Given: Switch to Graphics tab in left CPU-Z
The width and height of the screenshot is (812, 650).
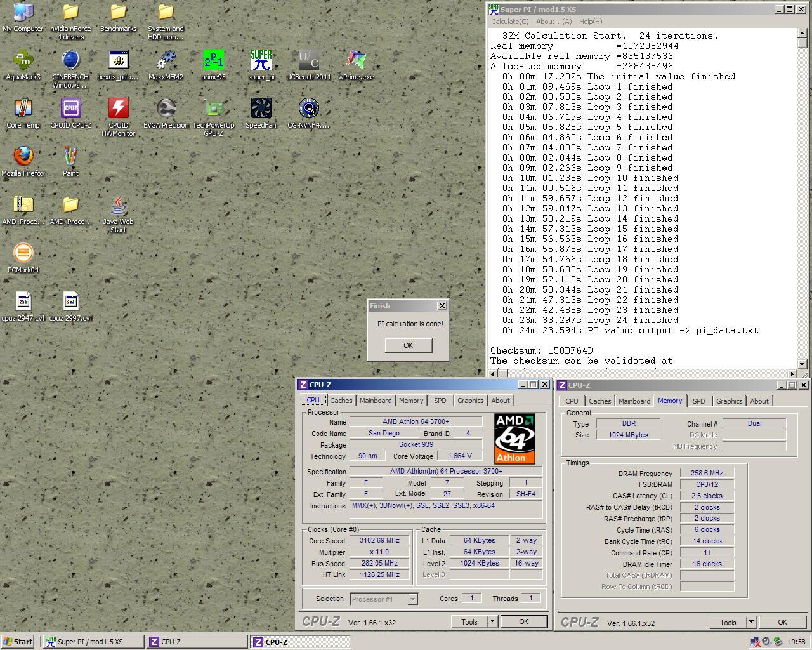Looking at the screenshot, I should click(470, 401).
